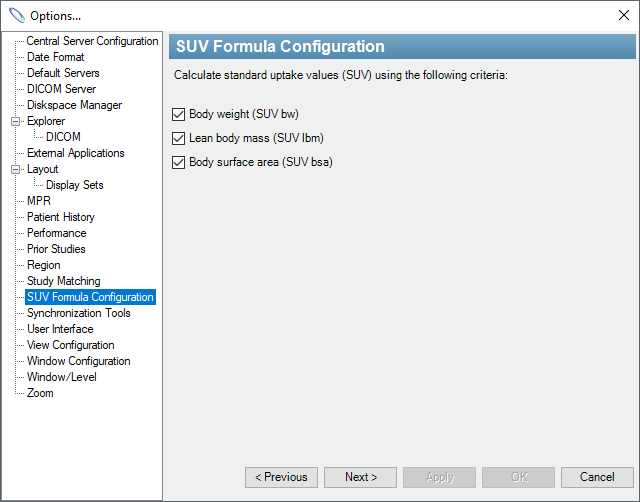Select the MPR options page
640x502 pixels.
click(x=39, y=201)
